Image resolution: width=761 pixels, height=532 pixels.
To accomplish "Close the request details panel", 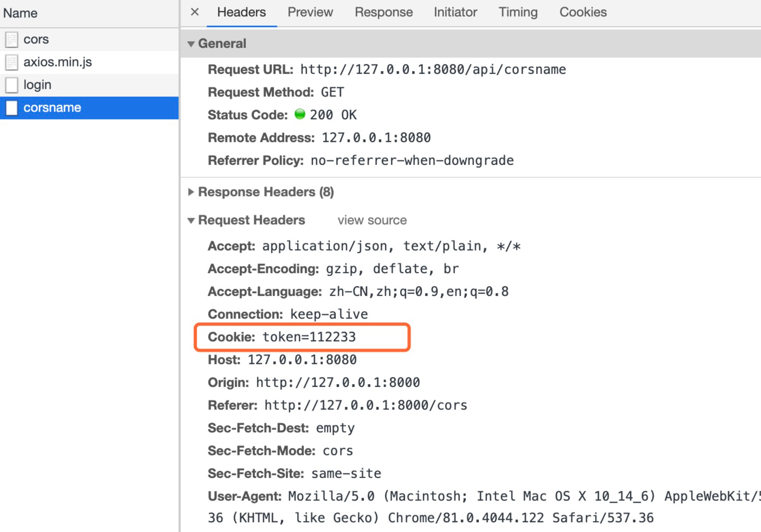I will pos(195,12).
